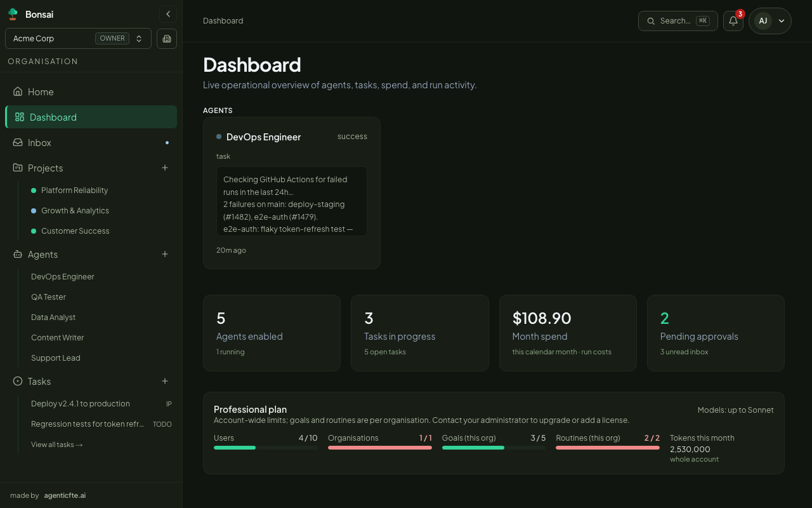Open the Pending approvals stat card

pyautogui.click(x=716, y=333)
